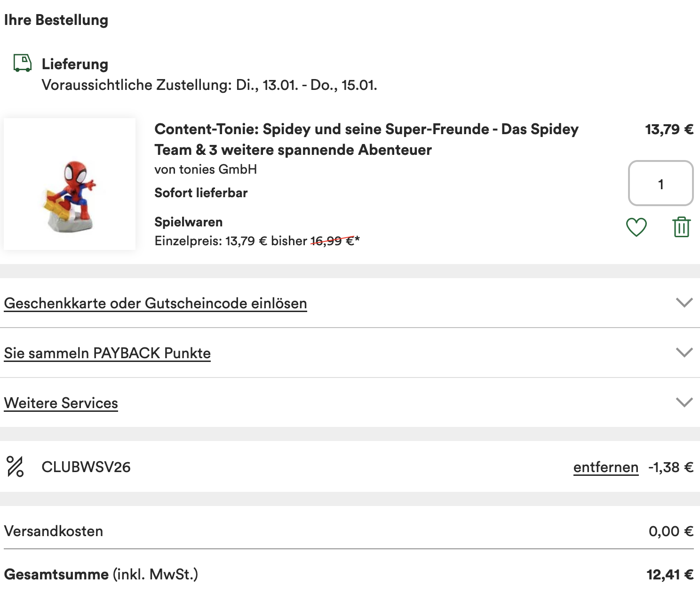
Task: Click the Versandkosten amount 0,00 €
Action: [x=670, y=531]
